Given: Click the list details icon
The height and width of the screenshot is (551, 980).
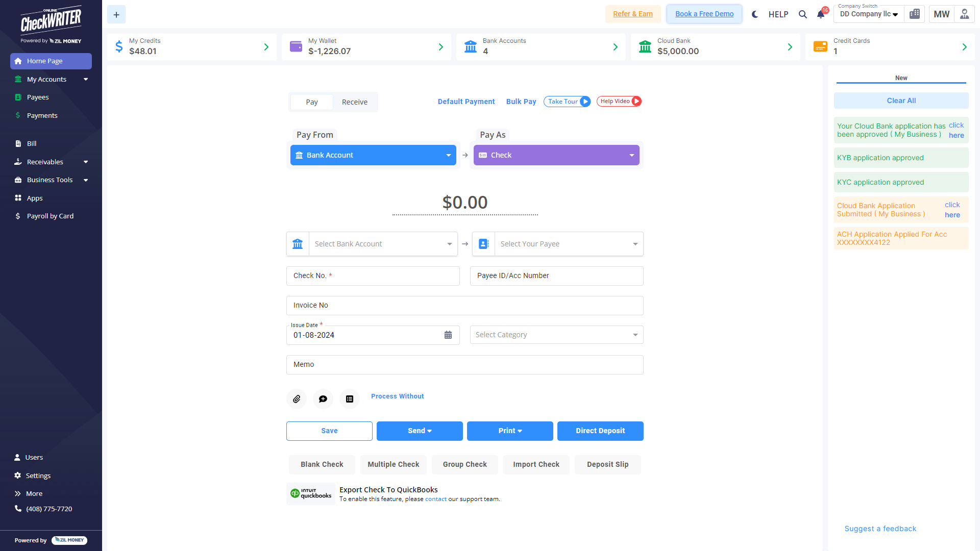Looking at the screenshot, I should click(350, 399).
